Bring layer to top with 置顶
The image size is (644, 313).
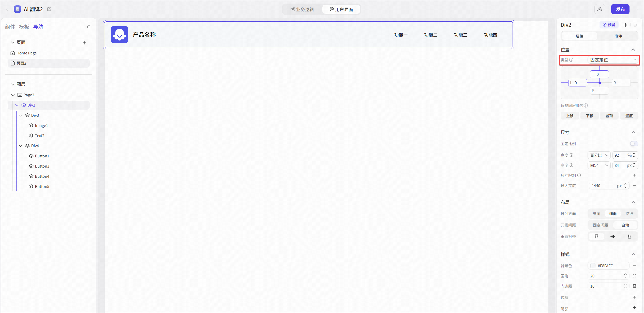[x=609, y=116]
